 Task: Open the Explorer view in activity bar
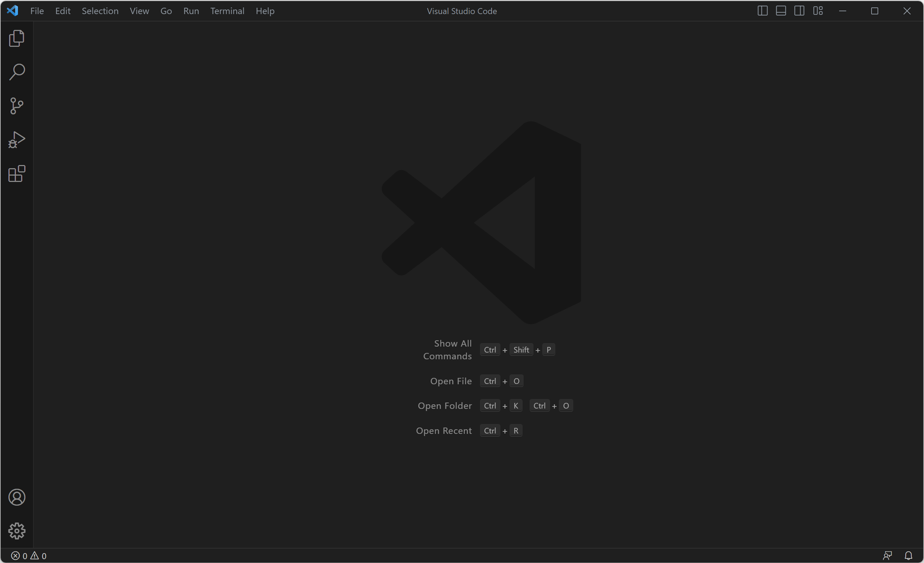click(x=17, y=38)
